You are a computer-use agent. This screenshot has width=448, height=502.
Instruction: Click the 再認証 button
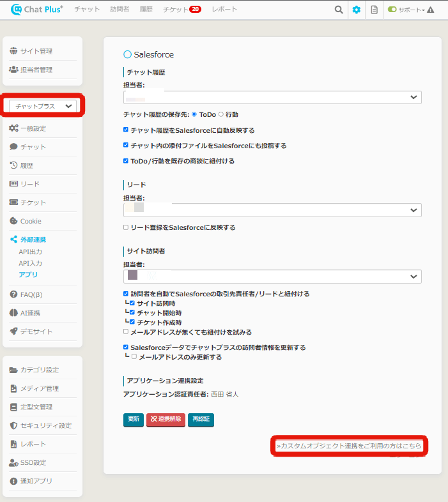point(201,420)
